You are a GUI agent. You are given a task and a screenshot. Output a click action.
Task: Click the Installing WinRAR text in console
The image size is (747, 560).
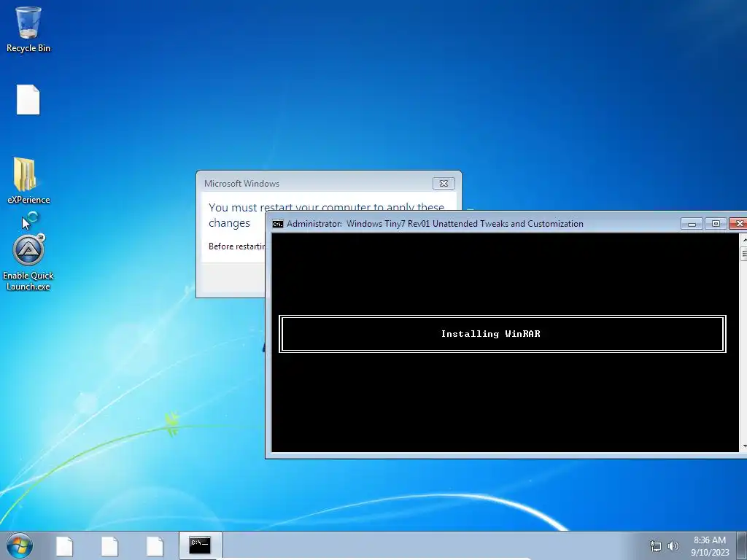(491, 334)
